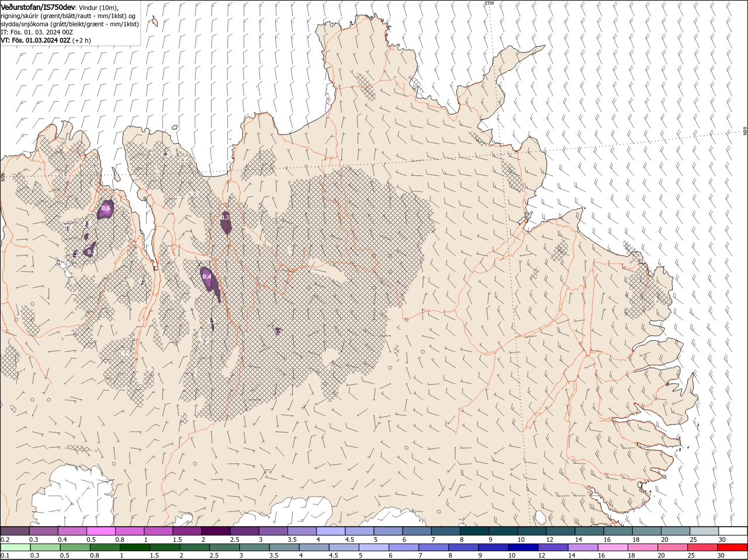Image resolution: width=748 pixels, height=560 pixels.
Task: Click the '15W' longitude label at the top edge
Action: click(489, 3)
